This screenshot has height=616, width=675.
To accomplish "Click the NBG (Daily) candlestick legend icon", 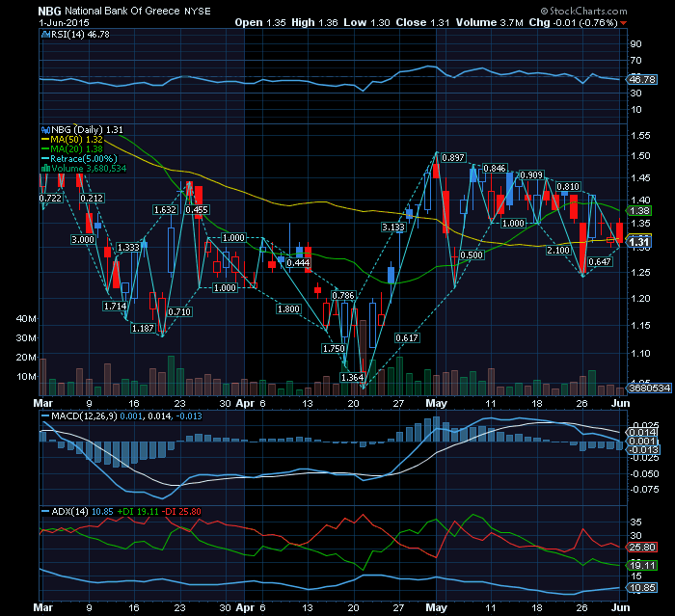I will (45, 130).
